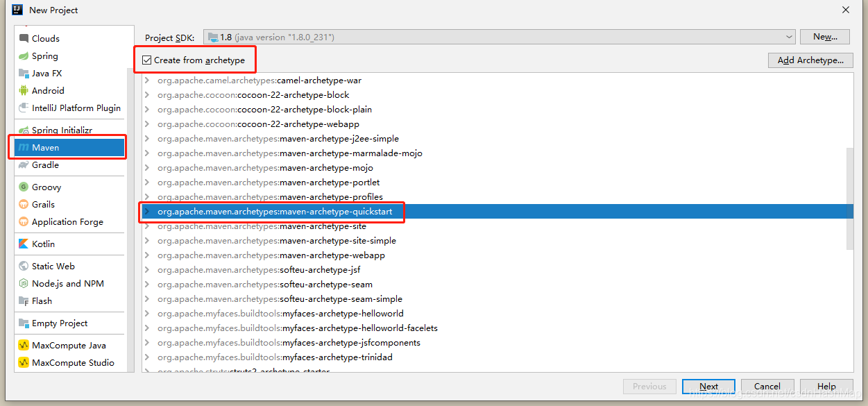Click the MaxCompute Java icon

pyautogui.click(x=24, y=346)
